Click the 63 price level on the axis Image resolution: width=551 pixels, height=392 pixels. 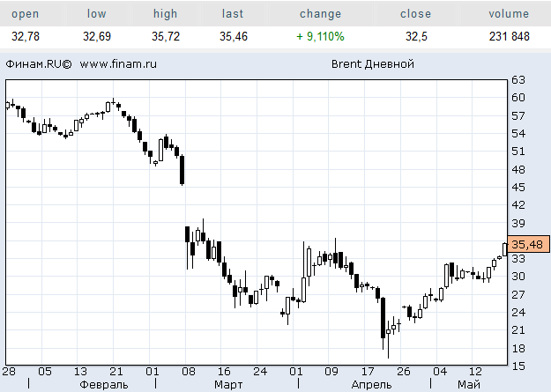coord(519,79)
